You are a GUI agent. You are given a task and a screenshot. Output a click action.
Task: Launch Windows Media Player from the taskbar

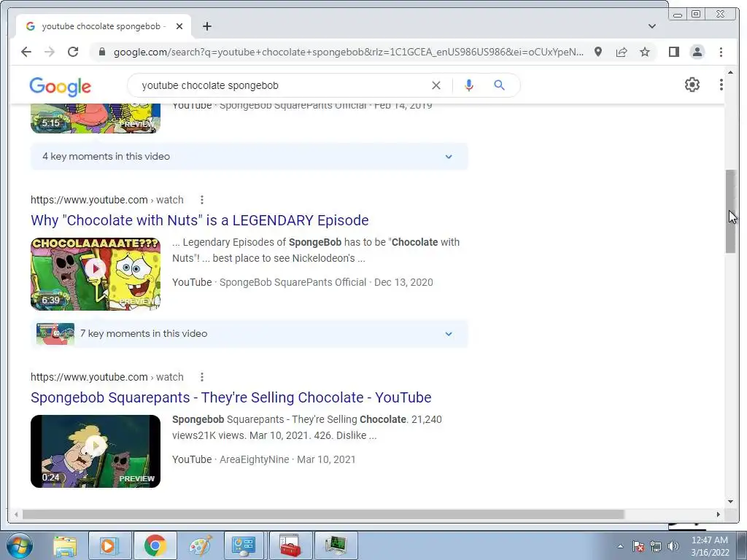pyautogui.click(x=109, y=545)
